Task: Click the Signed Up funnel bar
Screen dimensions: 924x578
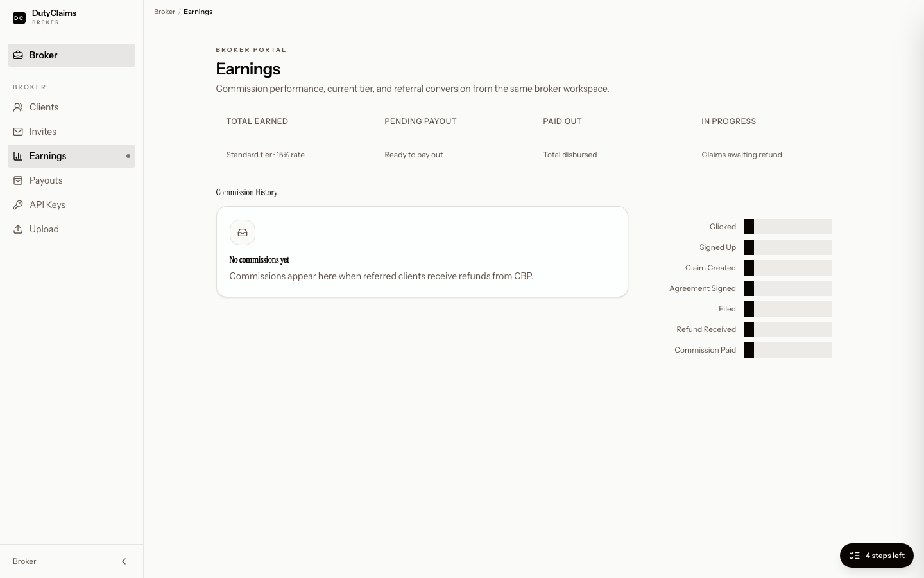Action: (x=788, y=247)
